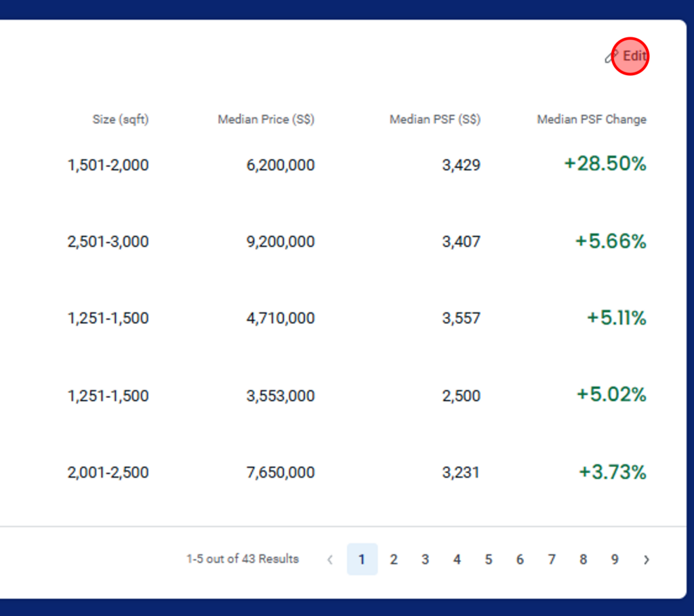694x616 pixels.
Task: Open page 3 of results
Action: (x=425, y=560)
